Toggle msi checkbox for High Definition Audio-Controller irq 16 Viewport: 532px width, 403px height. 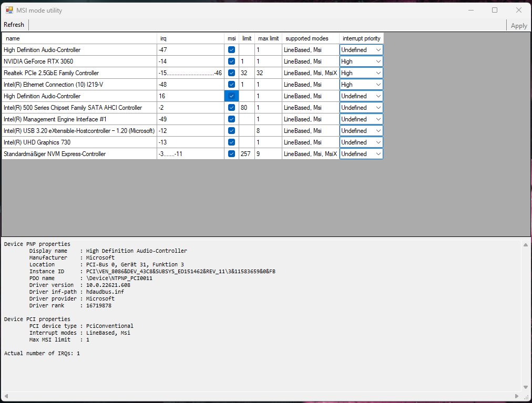point(231,96)
